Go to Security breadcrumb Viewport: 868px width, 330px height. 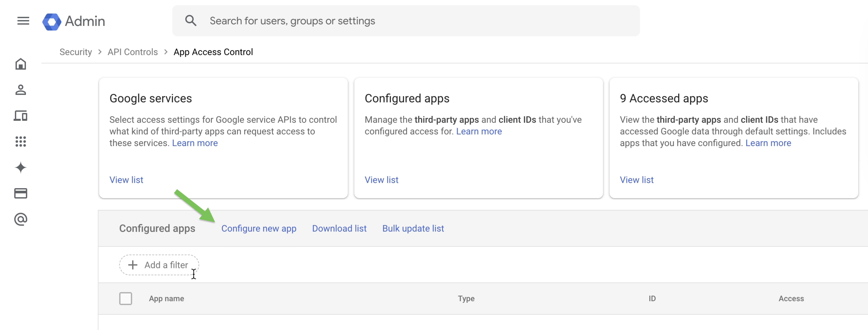75,52
